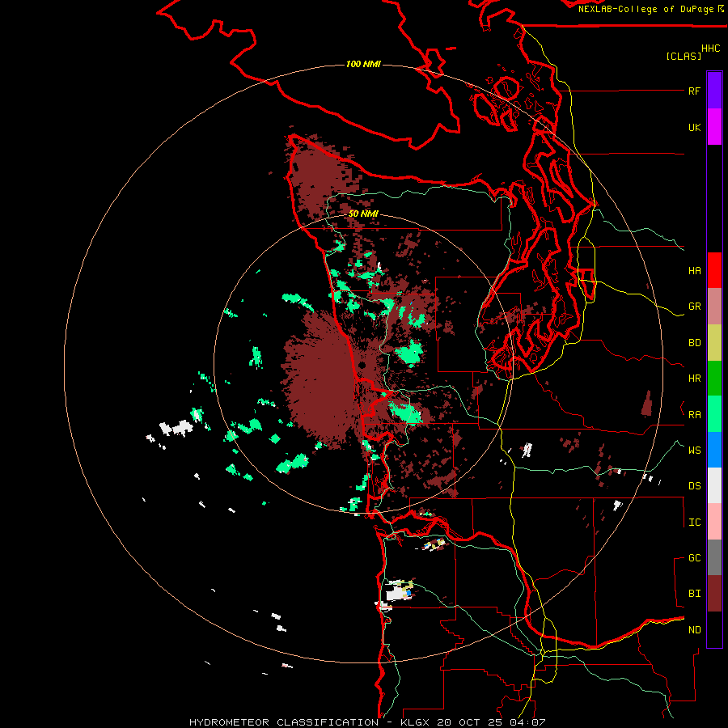Click the ND legend label

(x=694, y=630)
